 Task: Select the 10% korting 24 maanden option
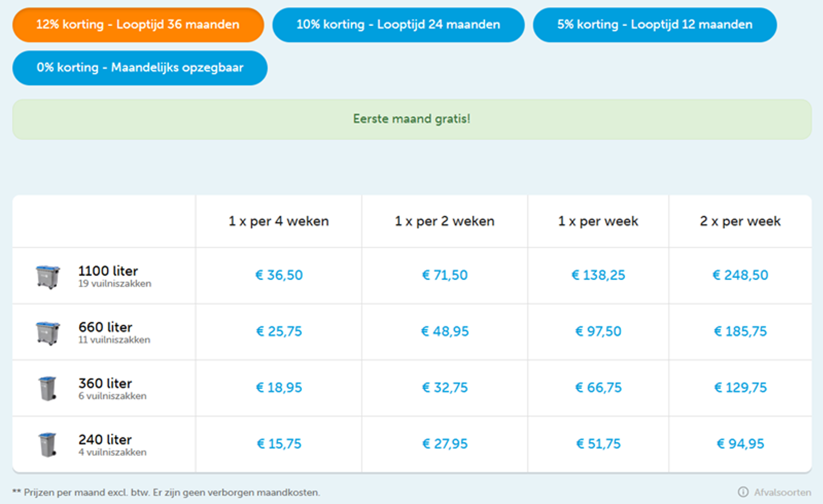(399, 25)
